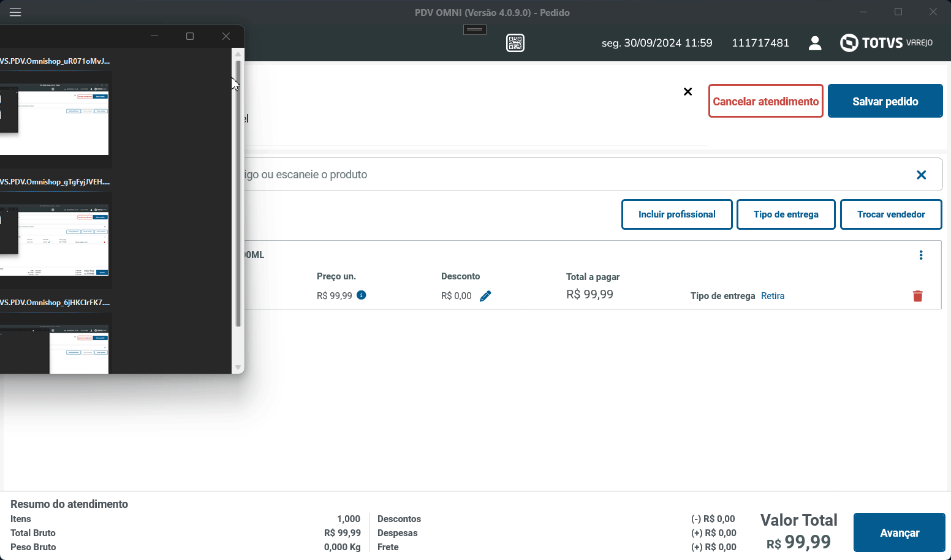Open the user profile icon
Image resolution: width=951 pixels, height=560 pixels.
pyautogui.click(x=815, y=43)
